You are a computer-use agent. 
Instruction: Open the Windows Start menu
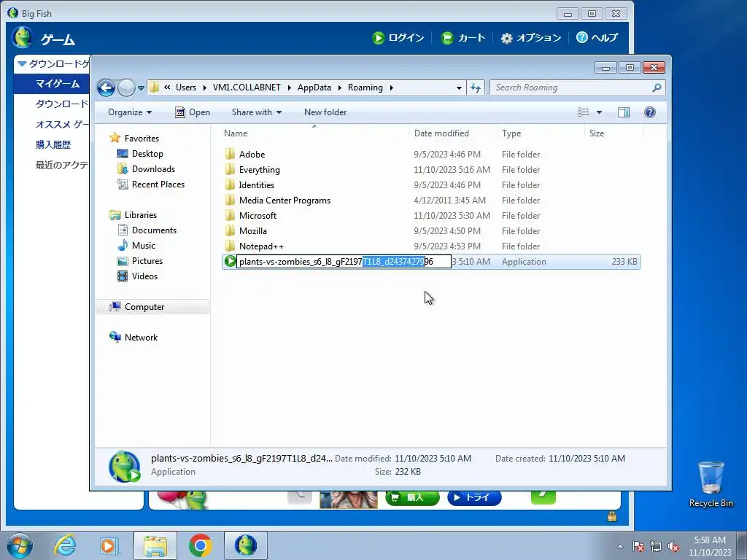(x=19, y=545)
